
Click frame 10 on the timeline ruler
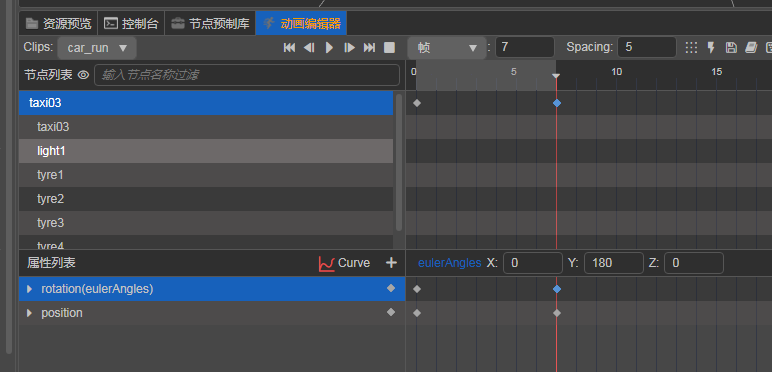[x=616, y=72]
